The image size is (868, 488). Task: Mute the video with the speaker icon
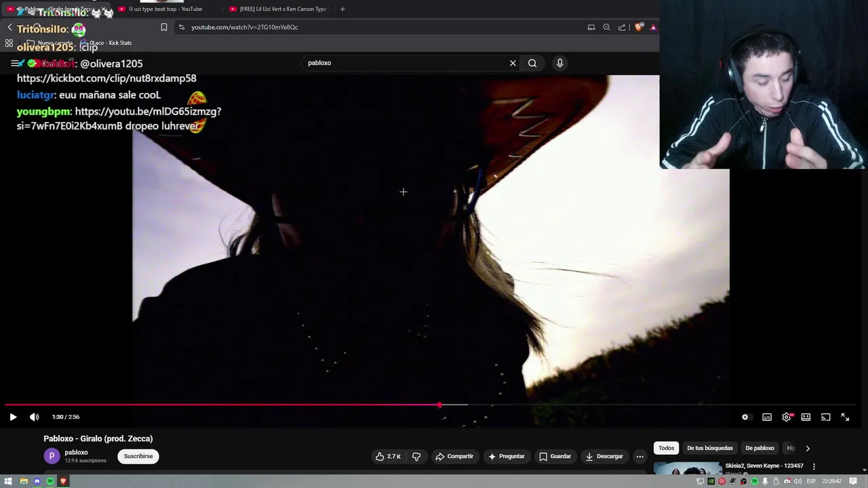click(35, 417)
